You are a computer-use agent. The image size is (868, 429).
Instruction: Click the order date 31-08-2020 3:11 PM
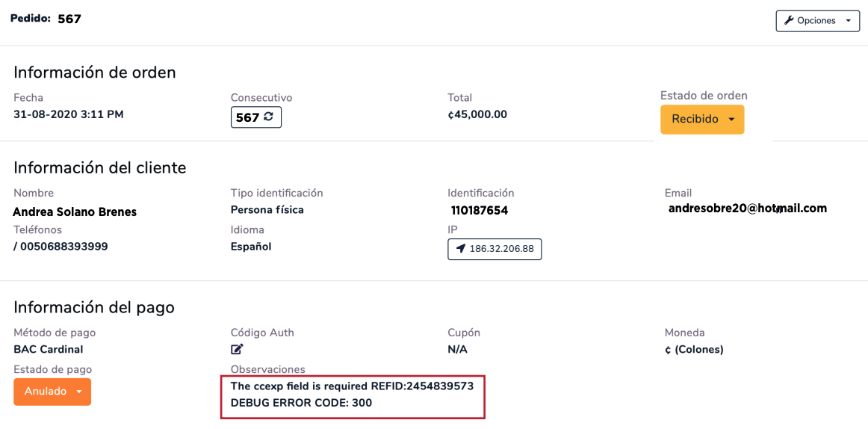pos(69,114)
